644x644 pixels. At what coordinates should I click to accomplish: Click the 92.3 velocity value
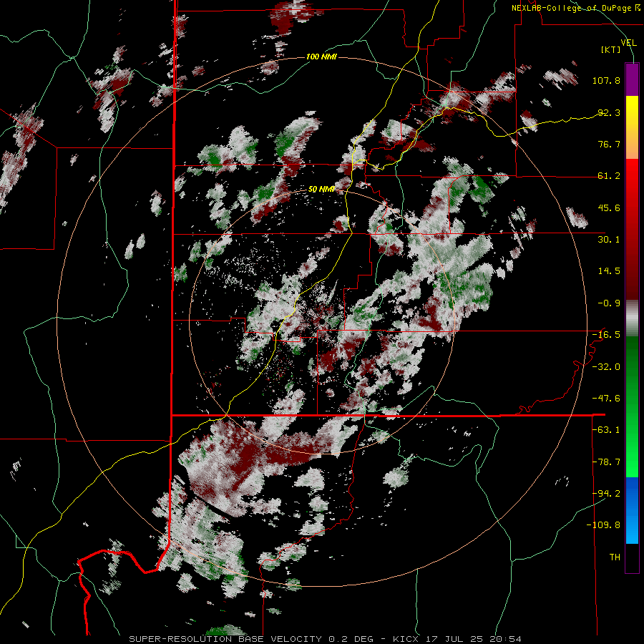(609, 112)
